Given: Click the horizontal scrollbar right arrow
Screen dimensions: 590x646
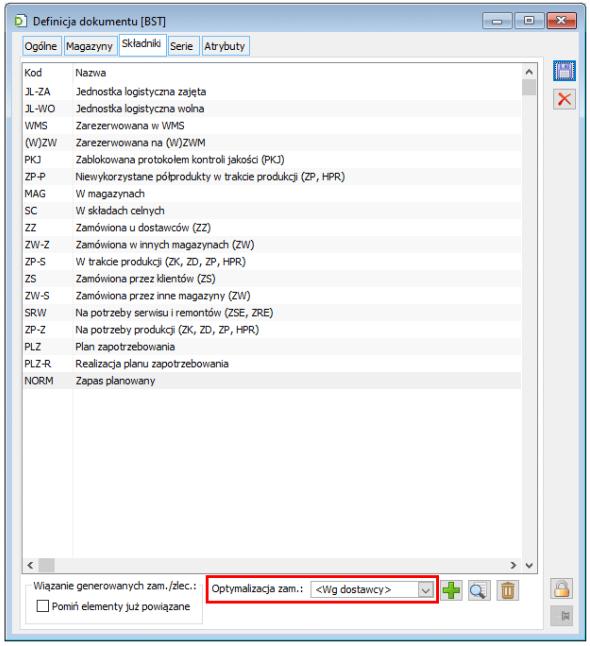Looking at the screenshot, I should [513, 565].
